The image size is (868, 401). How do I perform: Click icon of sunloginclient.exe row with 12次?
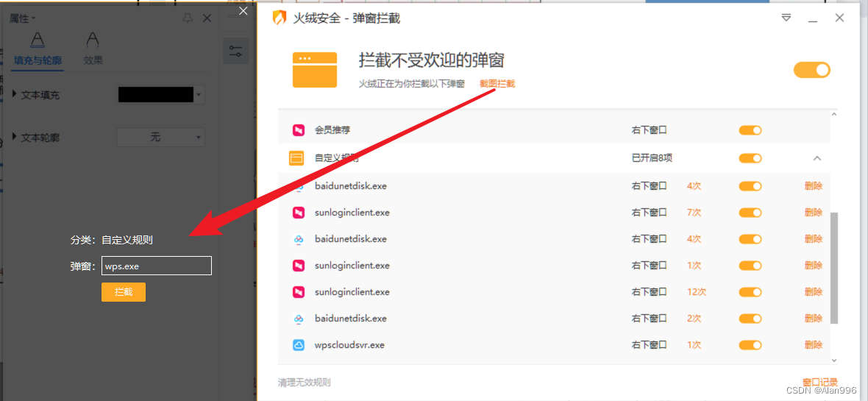[x=299, y=292]
